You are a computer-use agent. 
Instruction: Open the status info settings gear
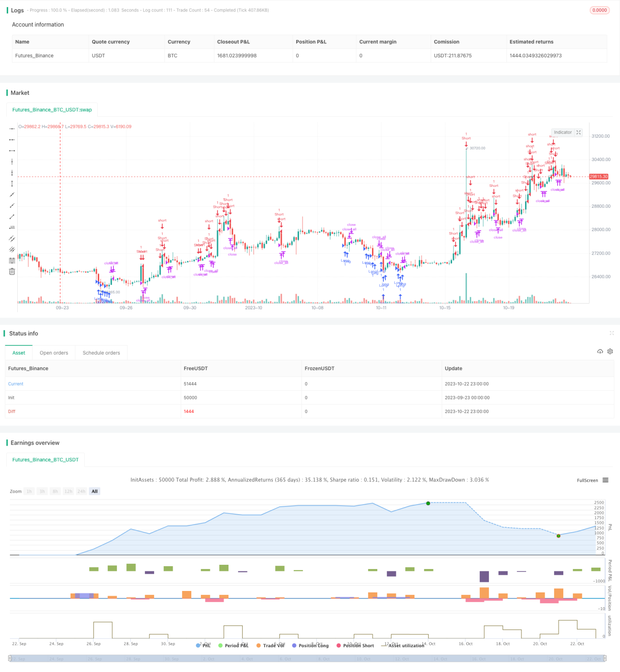(610, 351)
